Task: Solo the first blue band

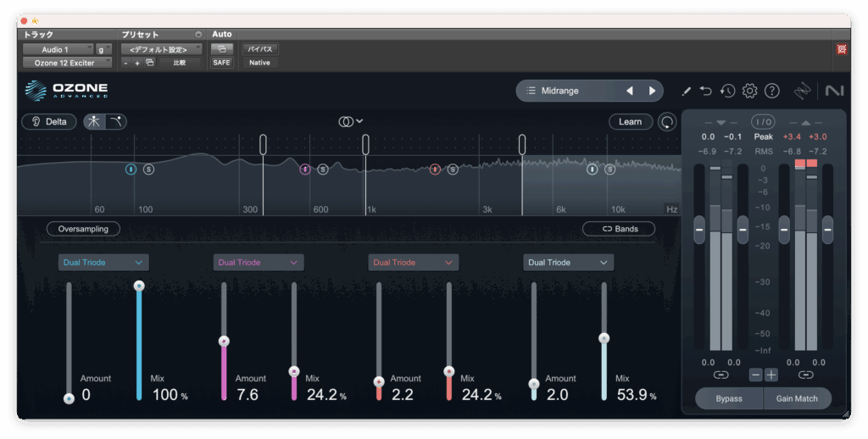Action: (x=148, y=169)
